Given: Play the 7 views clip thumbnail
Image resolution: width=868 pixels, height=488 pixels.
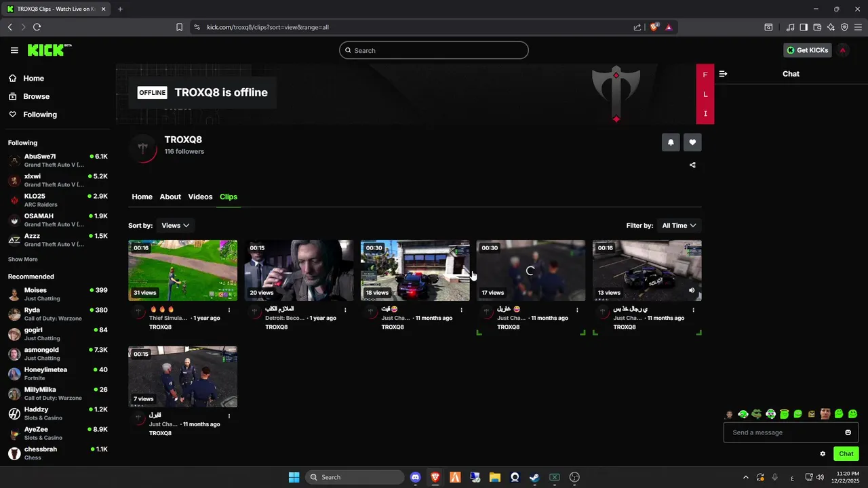Looking at the screenshot, I should point(183,377).
